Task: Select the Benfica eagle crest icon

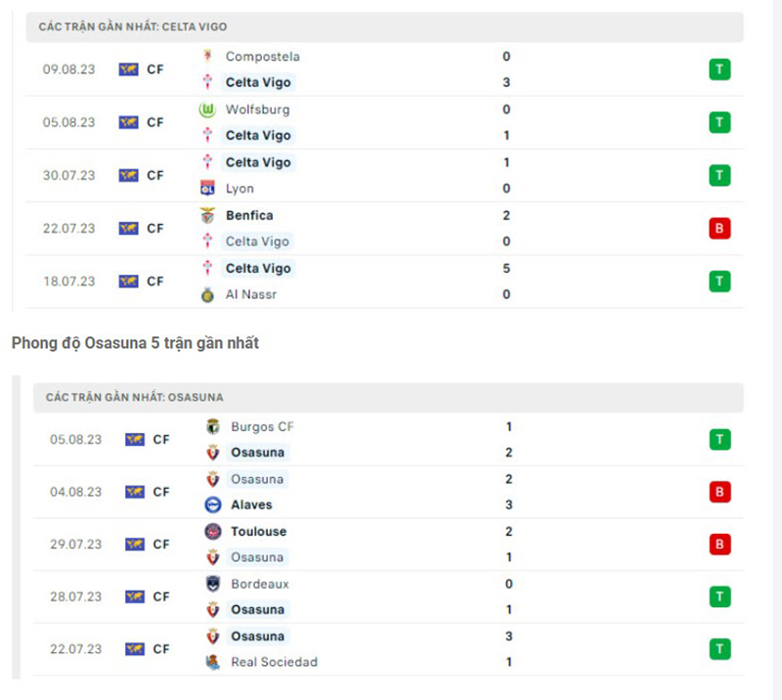Action: 207,215
